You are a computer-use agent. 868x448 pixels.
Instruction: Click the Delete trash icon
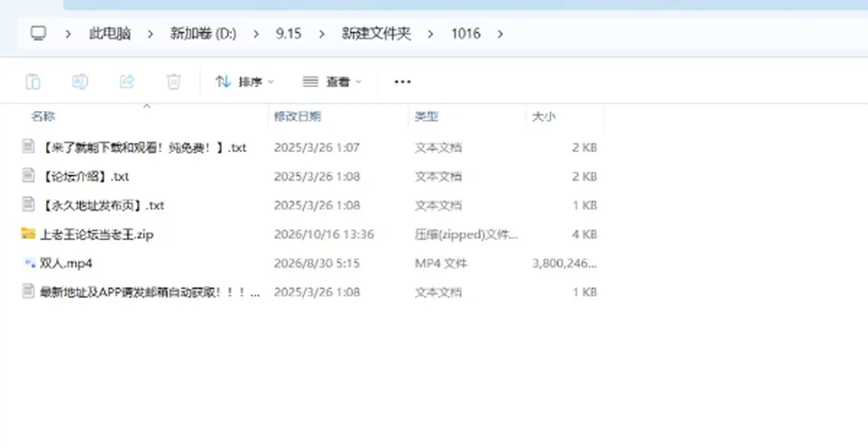[174, 82]
